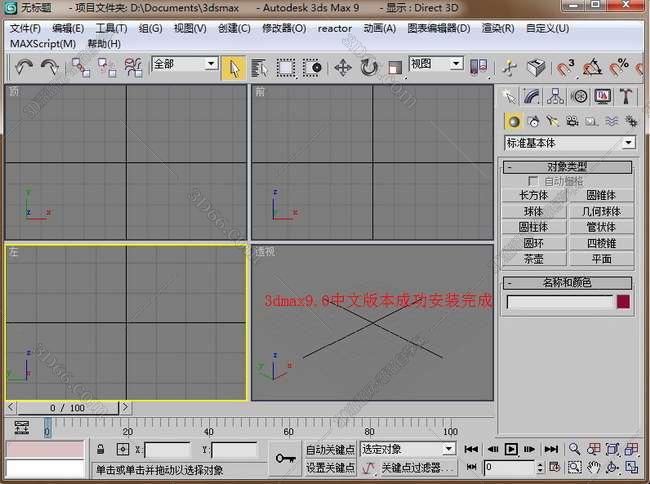This screenshot has width=650, height=484.
Task: Choose the Select Object arrow tool
Action: click(233, 68)
